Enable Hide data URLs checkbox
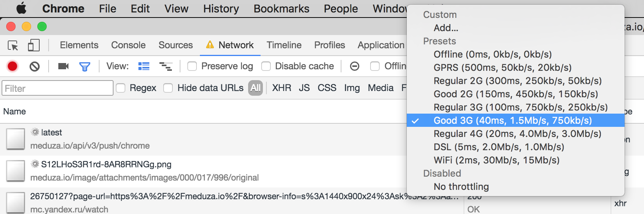 tap(168, 88)
